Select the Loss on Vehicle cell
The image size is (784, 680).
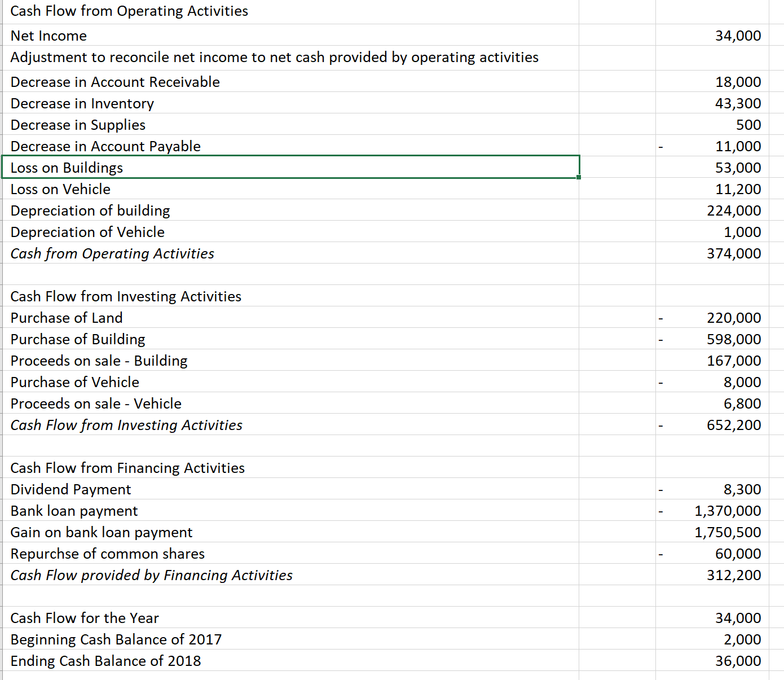click(60, 189)
